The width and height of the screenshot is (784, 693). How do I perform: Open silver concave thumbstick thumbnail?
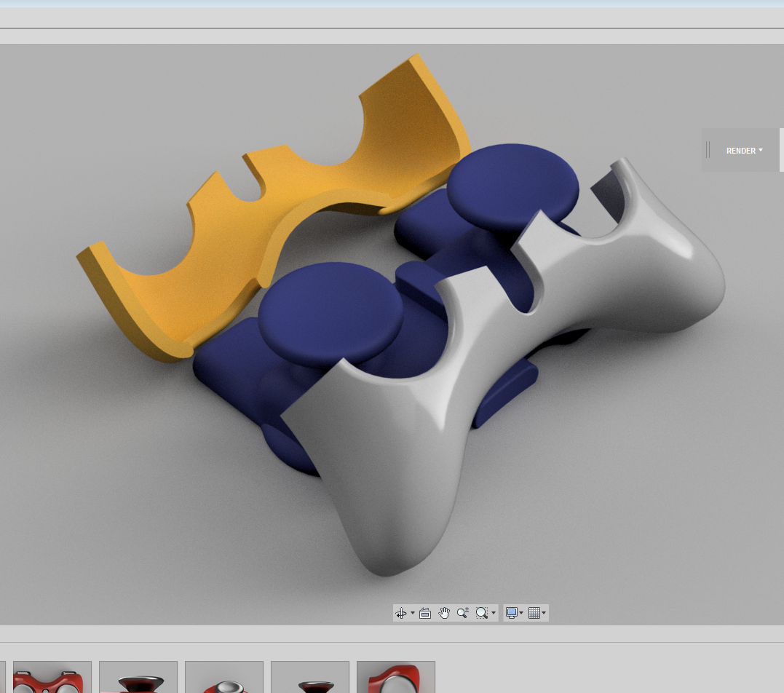[x=224, y=677]
